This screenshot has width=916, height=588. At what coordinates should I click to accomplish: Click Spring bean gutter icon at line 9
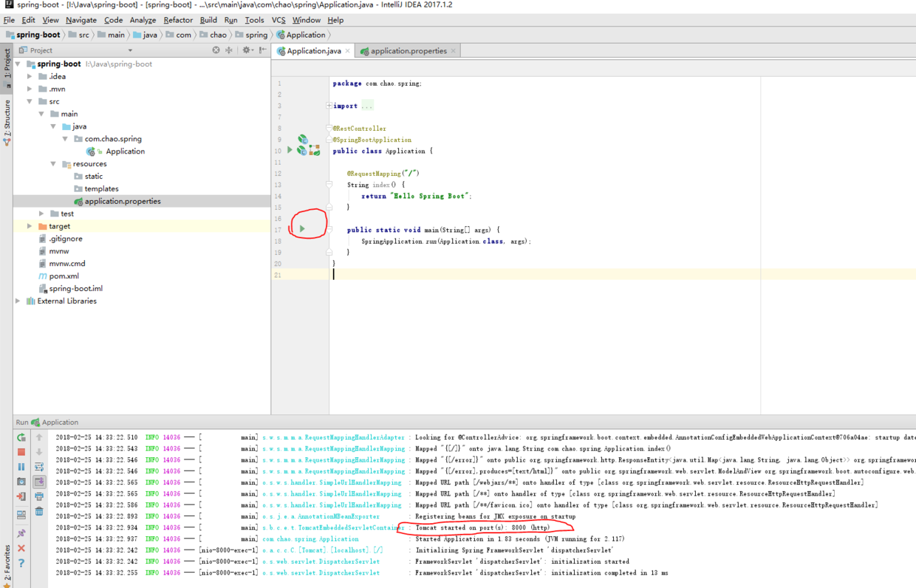(x=303, y=139)
